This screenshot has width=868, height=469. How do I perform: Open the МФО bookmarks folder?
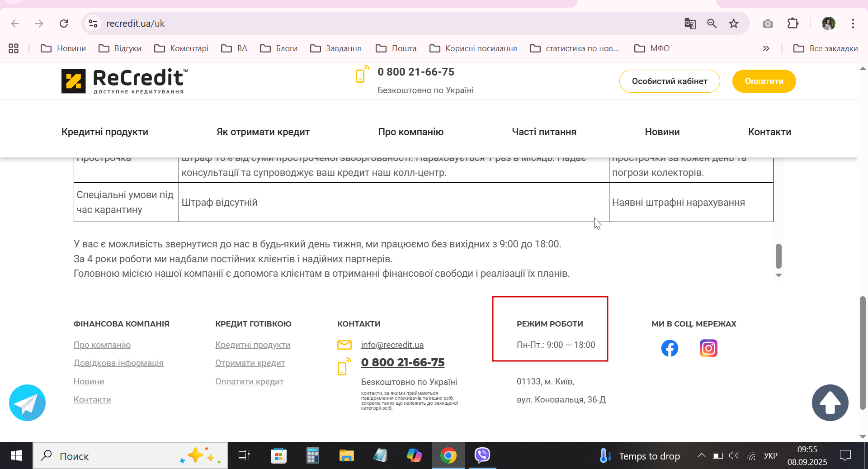point(652,48)
